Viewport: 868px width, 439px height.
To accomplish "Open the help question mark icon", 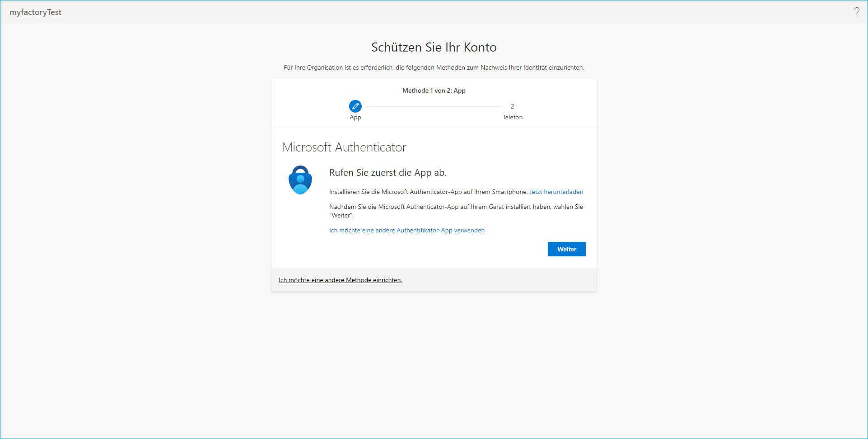I will pyautogui.click(x=856, y=12).
